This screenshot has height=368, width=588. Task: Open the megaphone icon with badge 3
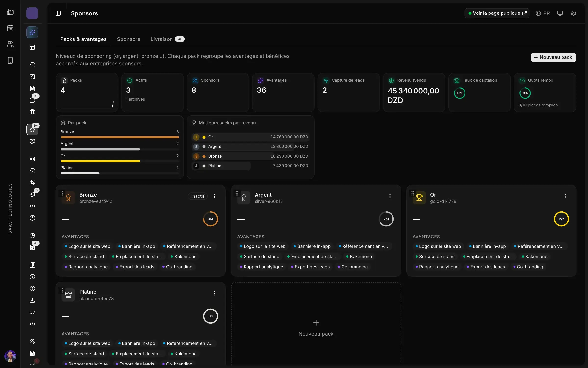click(x=32, y=194)
